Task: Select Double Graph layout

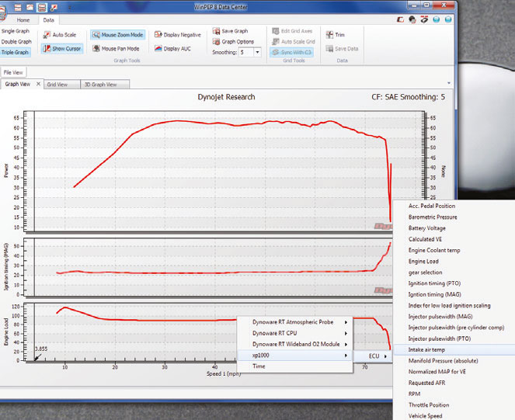Action: point(16,42)
